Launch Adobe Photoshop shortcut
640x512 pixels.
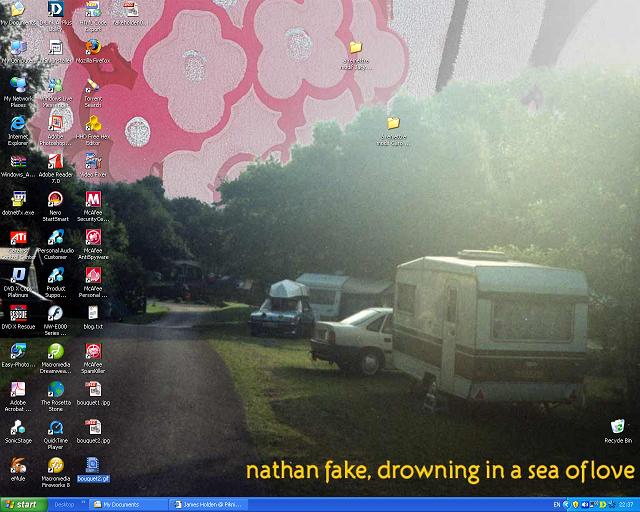click(56, 130)
